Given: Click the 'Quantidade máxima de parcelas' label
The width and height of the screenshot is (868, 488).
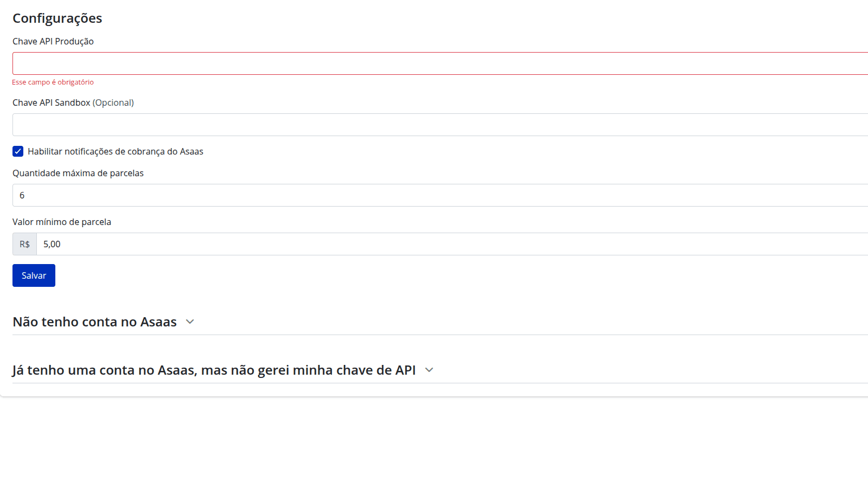Looking at the screenshot, I should pyautogui.click(x=78, y=174).
